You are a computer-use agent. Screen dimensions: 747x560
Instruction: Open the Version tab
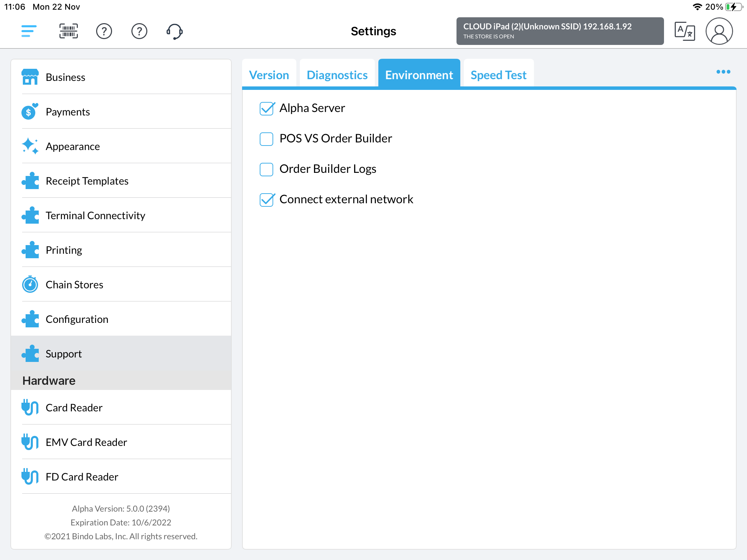tap(269, 75)
